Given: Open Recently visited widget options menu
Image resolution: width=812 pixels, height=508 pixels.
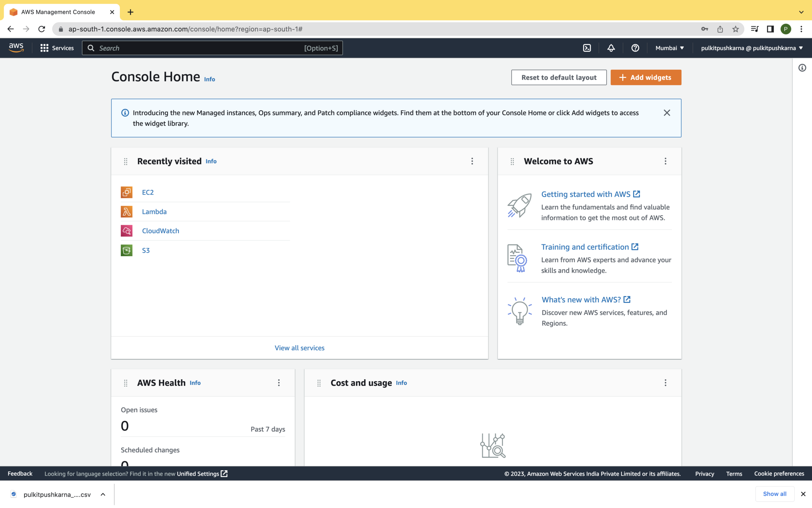Looking at the screenshot, I should [472, 161].
